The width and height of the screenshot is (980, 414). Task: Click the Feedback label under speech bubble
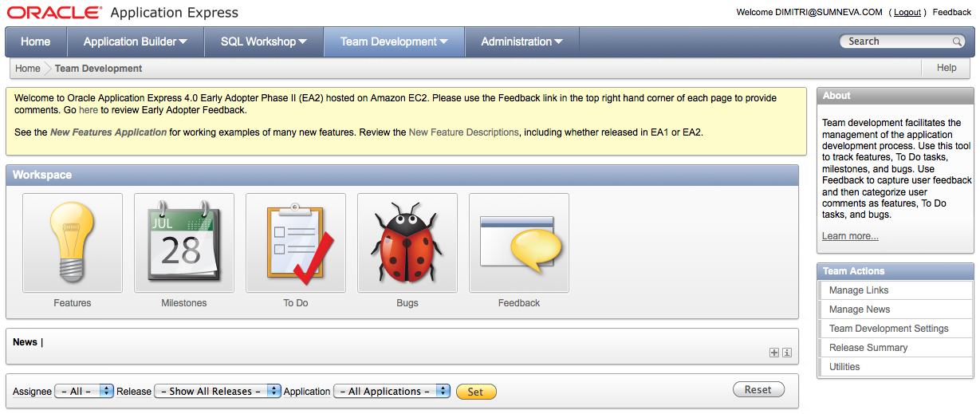519,303
